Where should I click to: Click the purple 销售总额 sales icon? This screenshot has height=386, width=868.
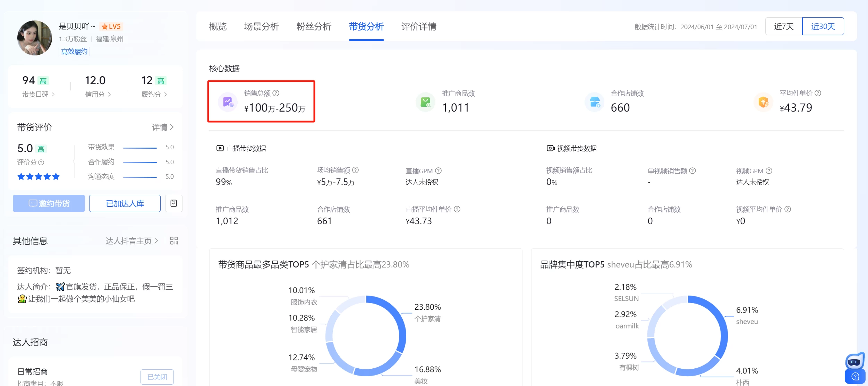(227, 102)
